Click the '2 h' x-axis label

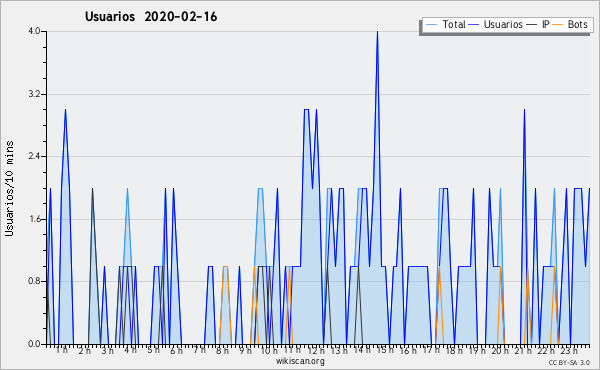[x=84, y=350]
